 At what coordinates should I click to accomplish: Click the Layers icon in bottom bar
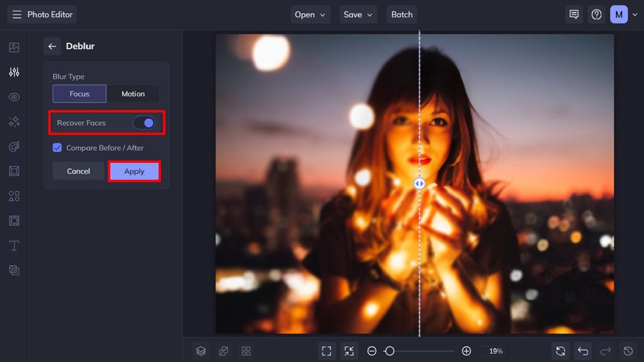(201, 351)
